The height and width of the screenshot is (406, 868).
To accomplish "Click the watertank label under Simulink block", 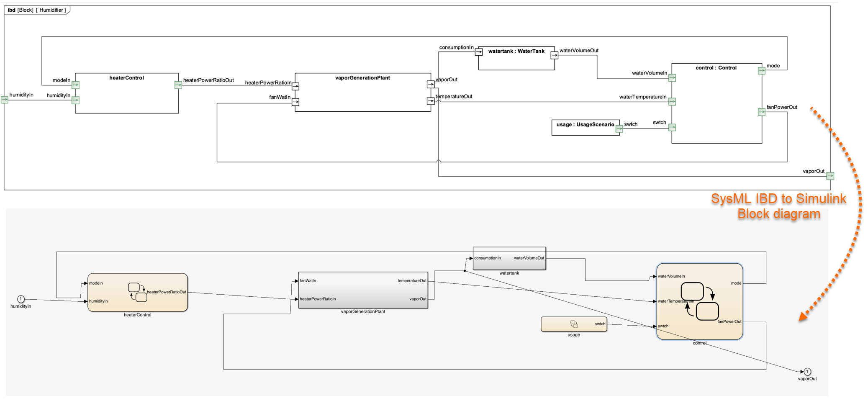I will 509,273.
